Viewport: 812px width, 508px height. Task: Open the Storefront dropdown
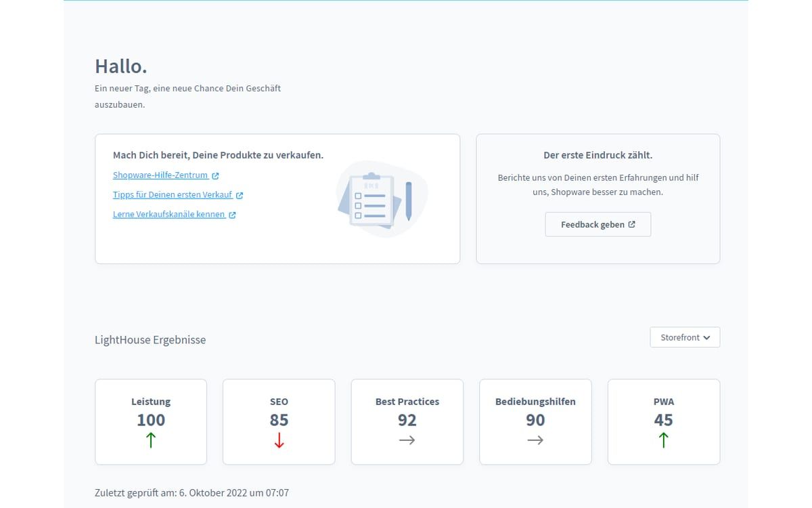point(685,337)
